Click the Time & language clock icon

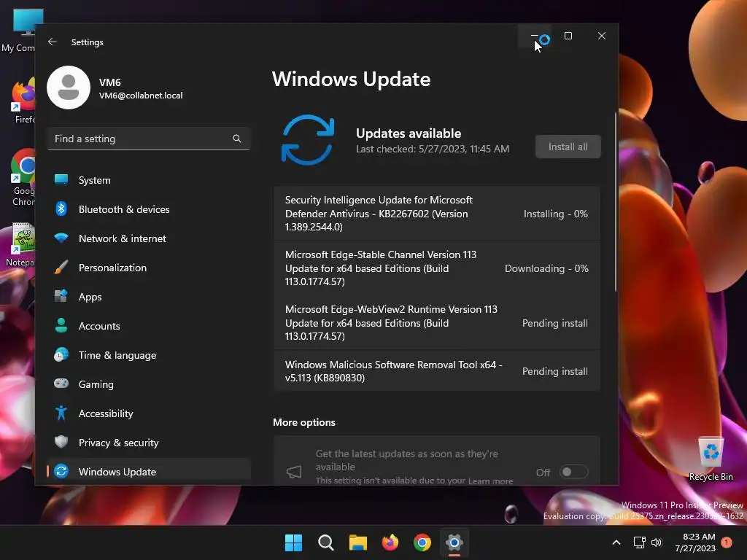tap(61, 355)
